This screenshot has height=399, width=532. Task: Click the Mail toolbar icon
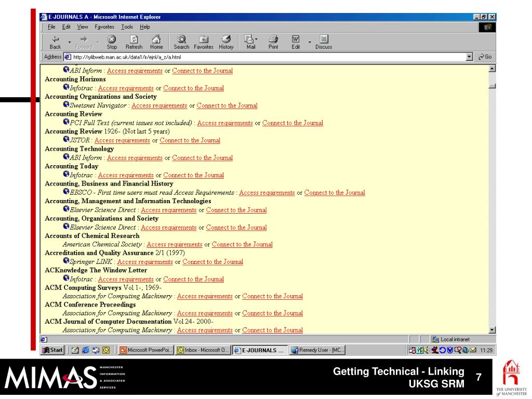[x=250, y=42]
